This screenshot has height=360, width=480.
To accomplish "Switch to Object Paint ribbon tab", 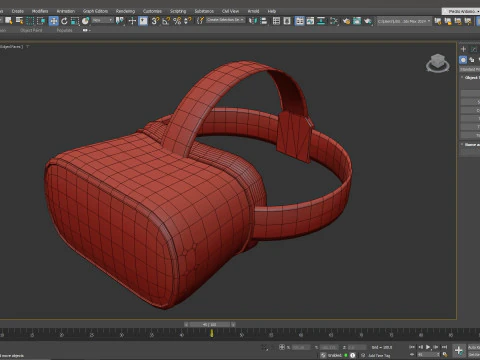I will pos(31,30).
